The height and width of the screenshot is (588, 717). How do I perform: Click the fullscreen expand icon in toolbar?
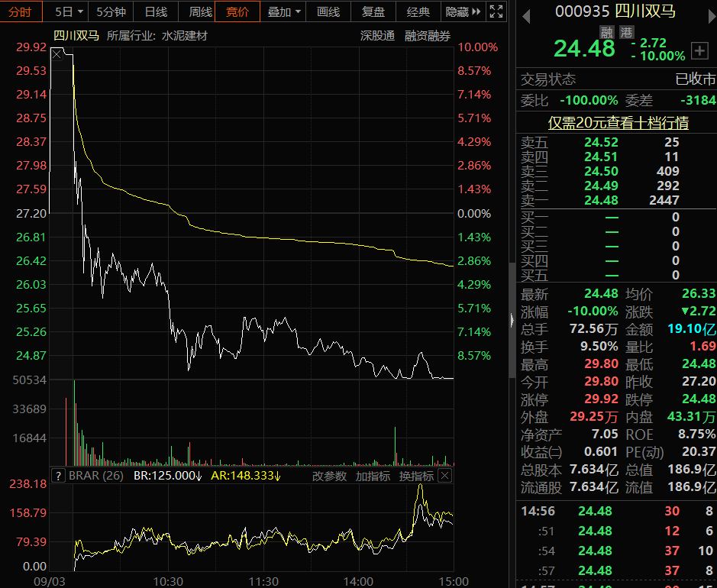click(496, 11)
